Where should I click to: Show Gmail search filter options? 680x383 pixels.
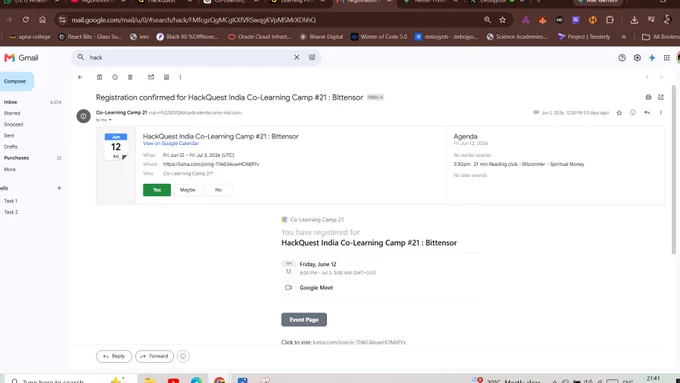[312, 57]
